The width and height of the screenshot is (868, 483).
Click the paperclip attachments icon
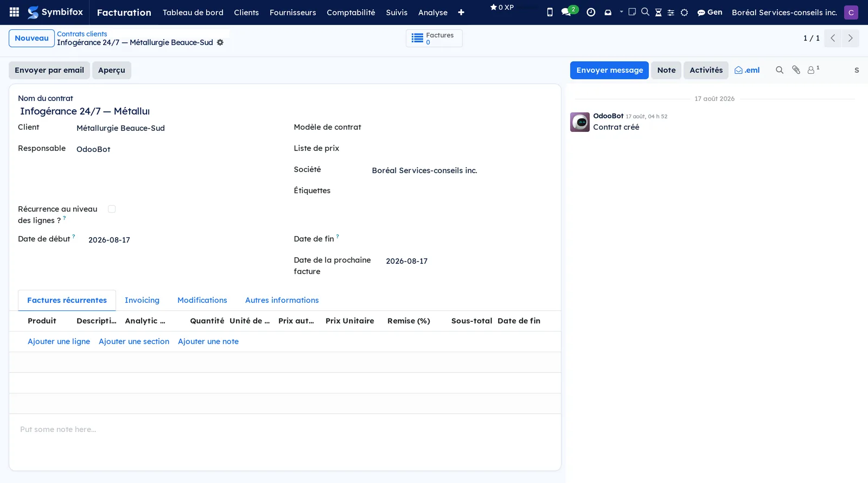[x=796, y=70]
